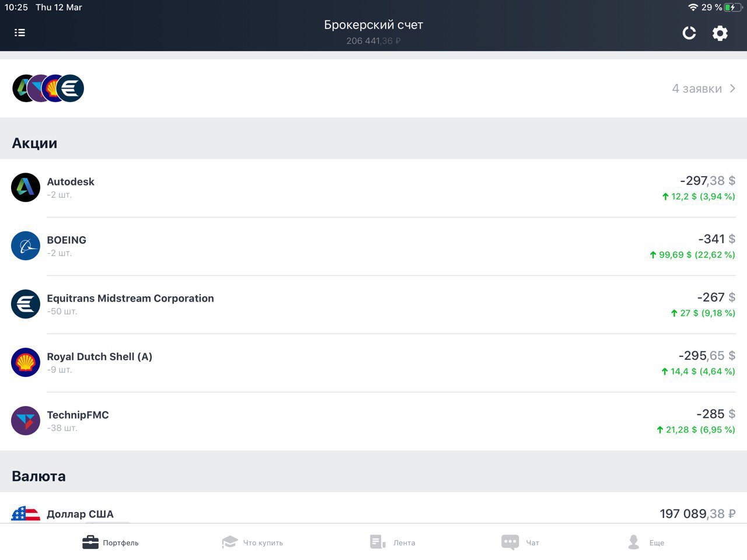The width and height of the screenshot is (747, 560).
Task: Tap the Royal Dutch Shell logo icon
Action: [x=26, y=362]
